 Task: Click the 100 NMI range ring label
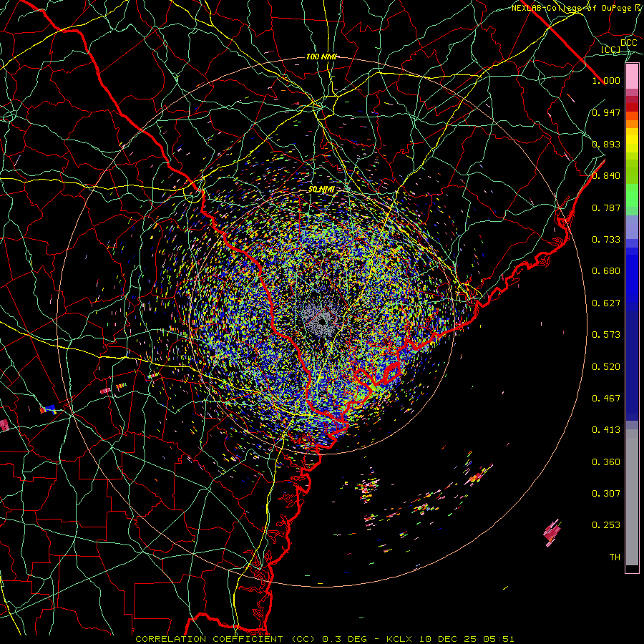321,57
